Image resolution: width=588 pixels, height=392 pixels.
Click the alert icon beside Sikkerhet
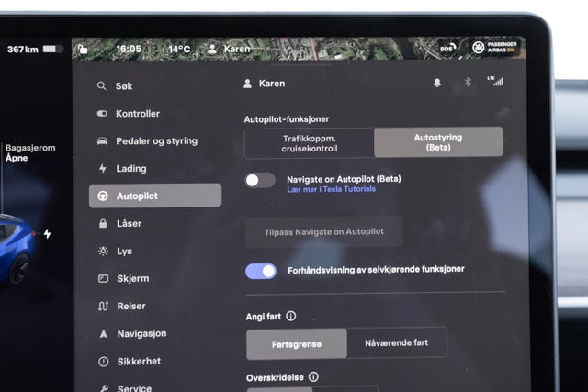point(104,362)
